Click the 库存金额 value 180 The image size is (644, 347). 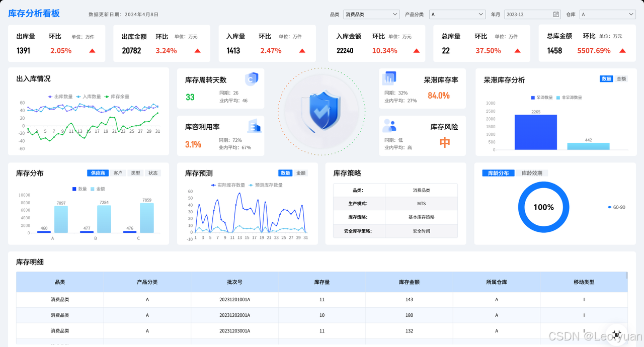tap(409, 315)
